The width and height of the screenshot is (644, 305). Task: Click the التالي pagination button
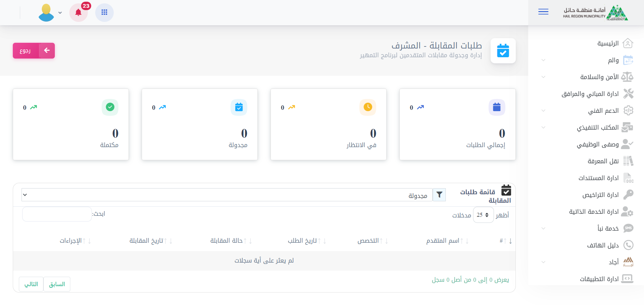pyautogui.click(x=31, y=284)
